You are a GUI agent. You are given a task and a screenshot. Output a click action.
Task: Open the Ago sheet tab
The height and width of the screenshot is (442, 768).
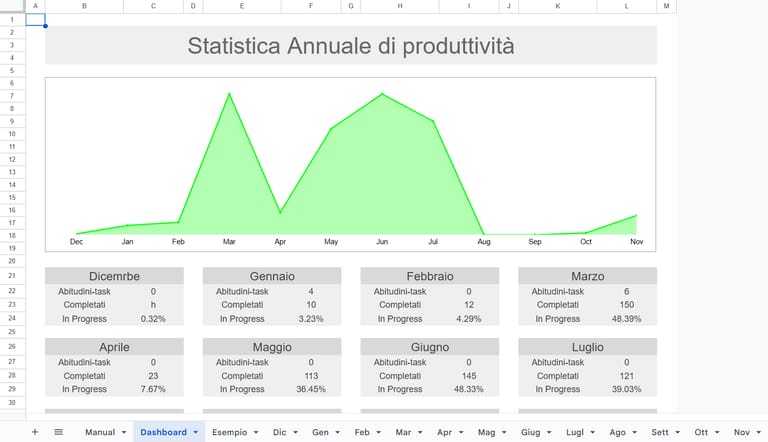(617, 432)
